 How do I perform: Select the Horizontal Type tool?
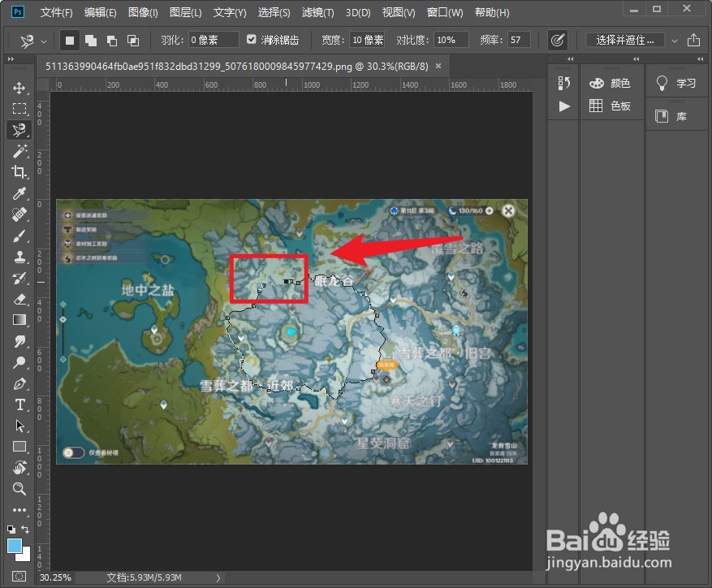point(19,404)
